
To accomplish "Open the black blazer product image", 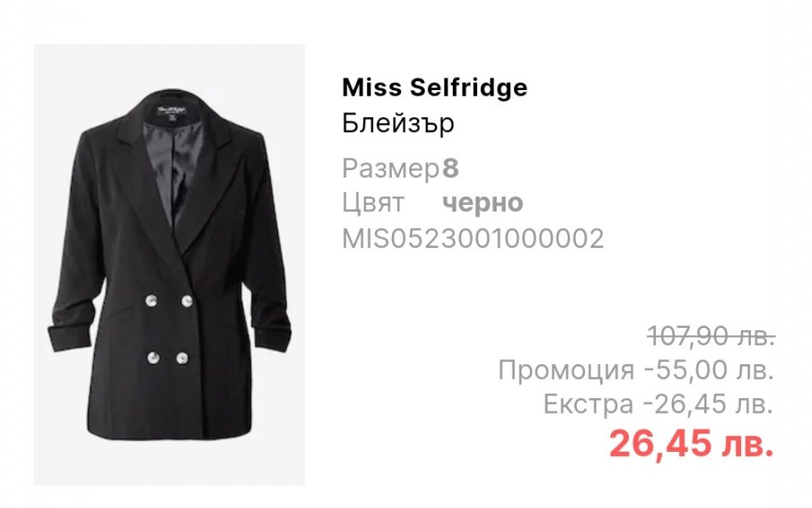I will pyautogui.click(x=169, y=265).
